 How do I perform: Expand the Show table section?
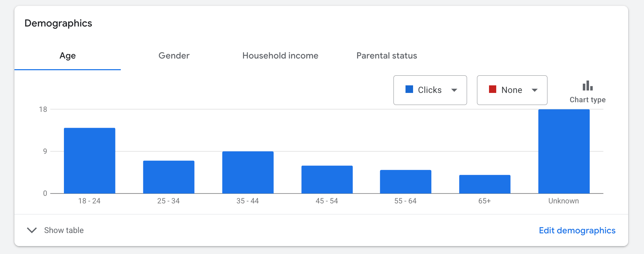[64, 230]
